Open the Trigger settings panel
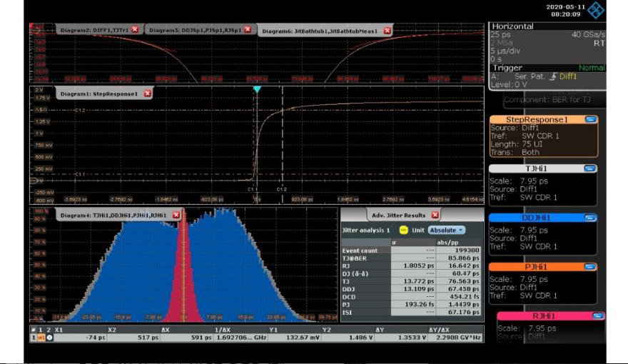 click(x=508, y=68)
